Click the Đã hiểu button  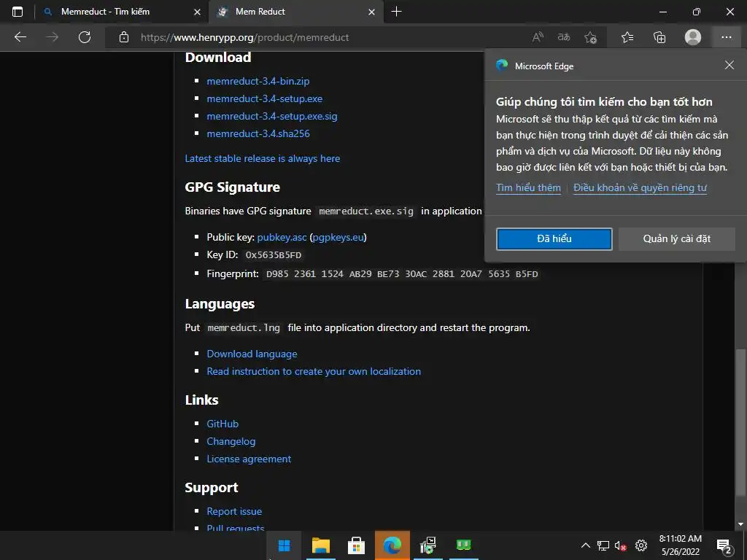pos(554,238)
